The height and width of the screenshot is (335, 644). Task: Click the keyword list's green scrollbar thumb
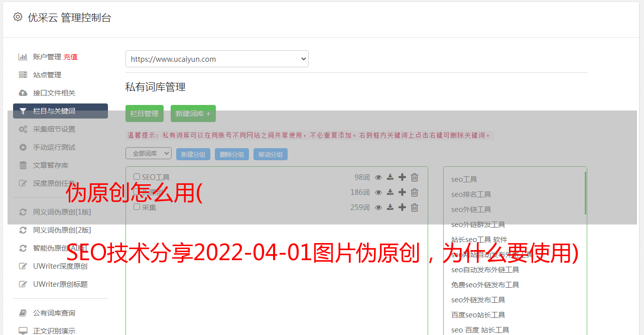(x=585, y=193)
